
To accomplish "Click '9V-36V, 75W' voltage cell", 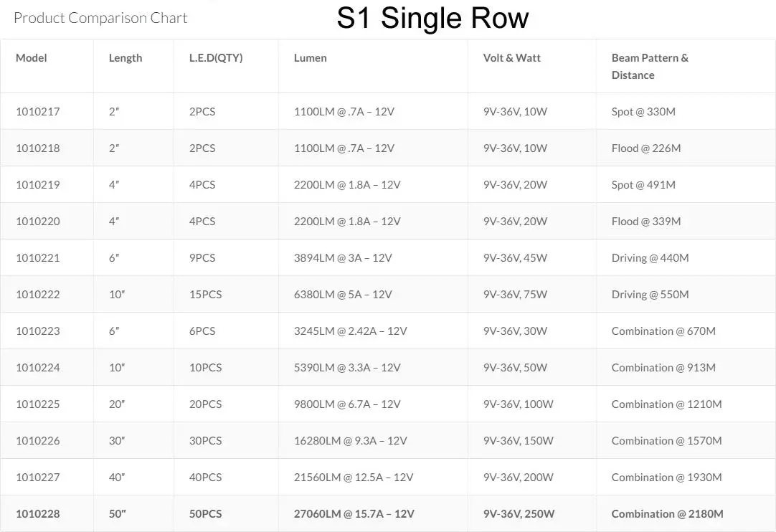I will coord(515,295).
